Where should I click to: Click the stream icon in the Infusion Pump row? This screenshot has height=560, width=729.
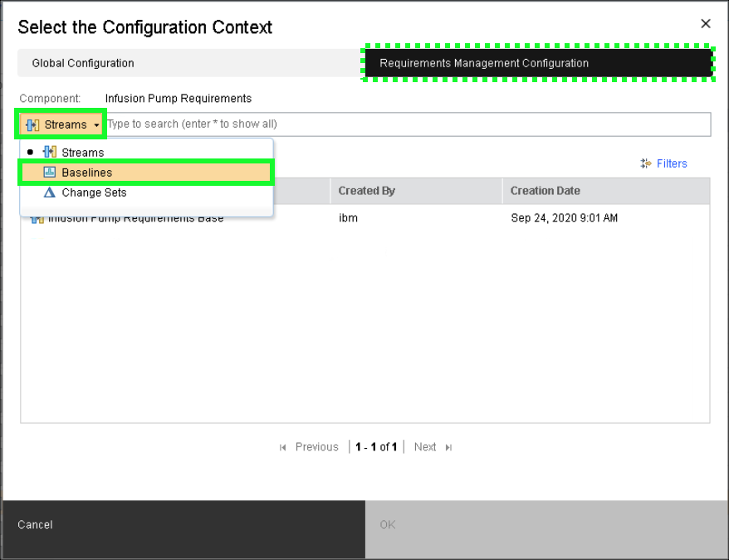pyautogui.click(x=37, y=219)
